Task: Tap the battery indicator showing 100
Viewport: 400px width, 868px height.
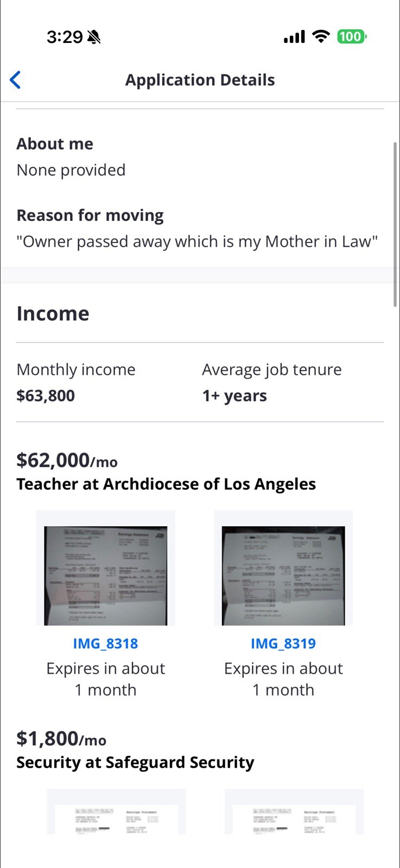Action: [x=352, y=36]
